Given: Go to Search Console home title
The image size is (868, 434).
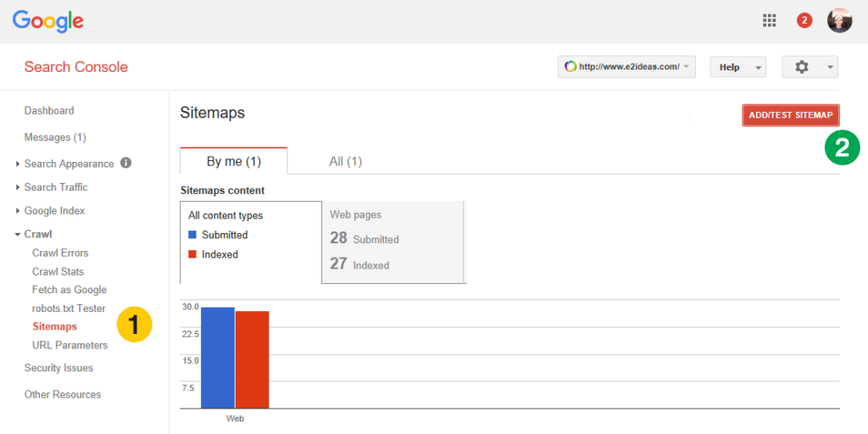Looking at the screenshot, I should tap(75, 67).
